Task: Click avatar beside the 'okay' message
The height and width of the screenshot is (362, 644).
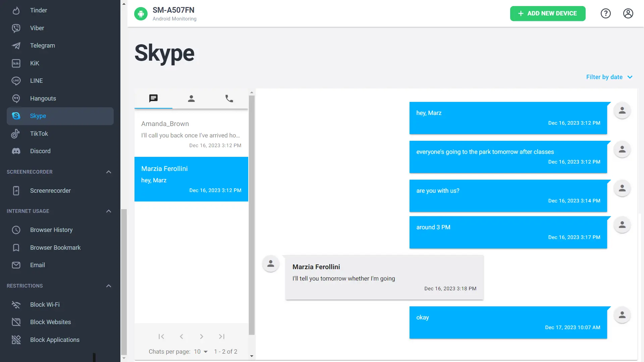Action: point(622,315)
